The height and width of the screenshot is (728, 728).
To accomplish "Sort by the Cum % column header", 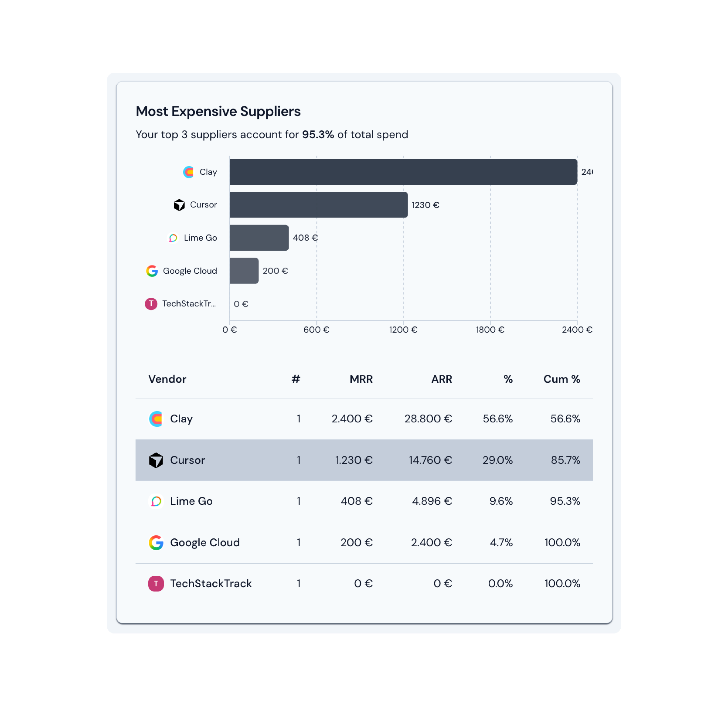I will 561,379.
